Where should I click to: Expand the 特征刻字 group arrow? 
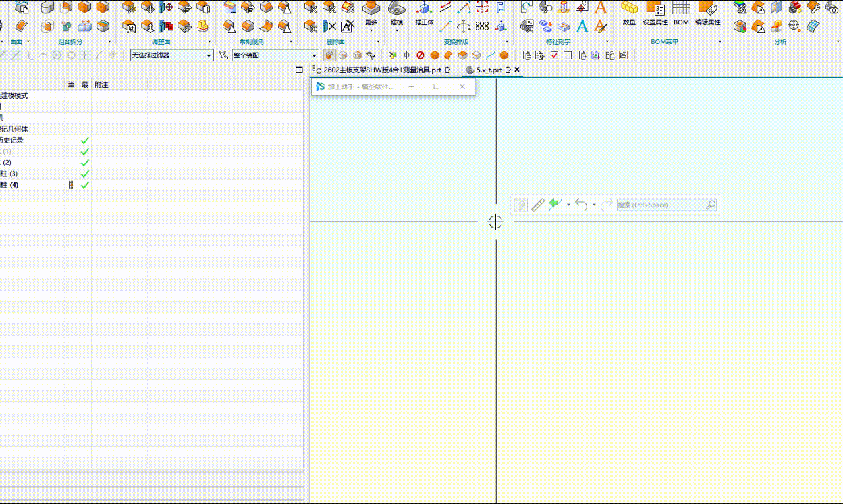coord(607,42)
